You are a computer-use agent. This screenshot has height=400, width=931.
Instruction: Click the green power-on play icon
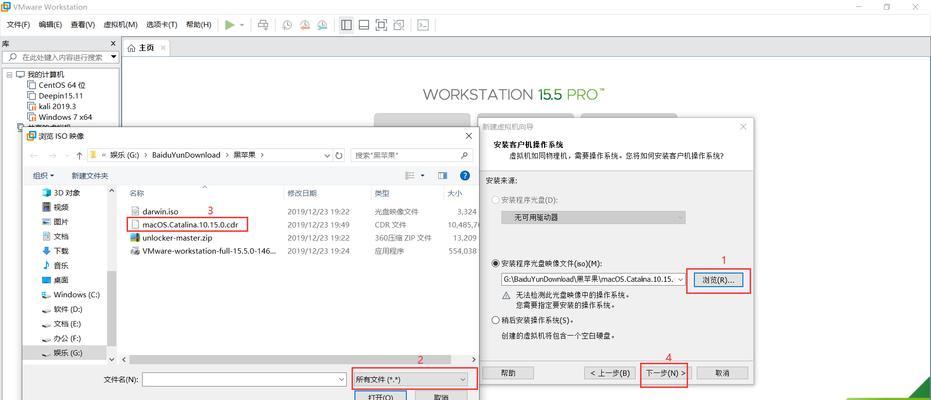coord(230,24)
